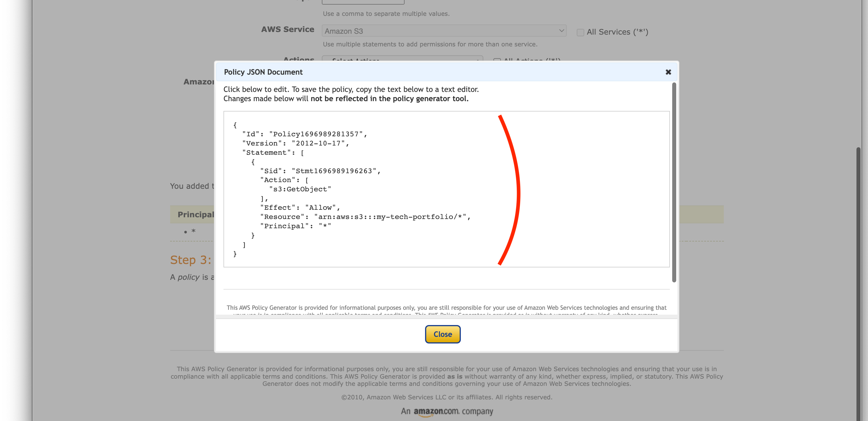
Task: Open the AWS Service dropdown showing Amazon S3
Action: [x=444, y=31]
